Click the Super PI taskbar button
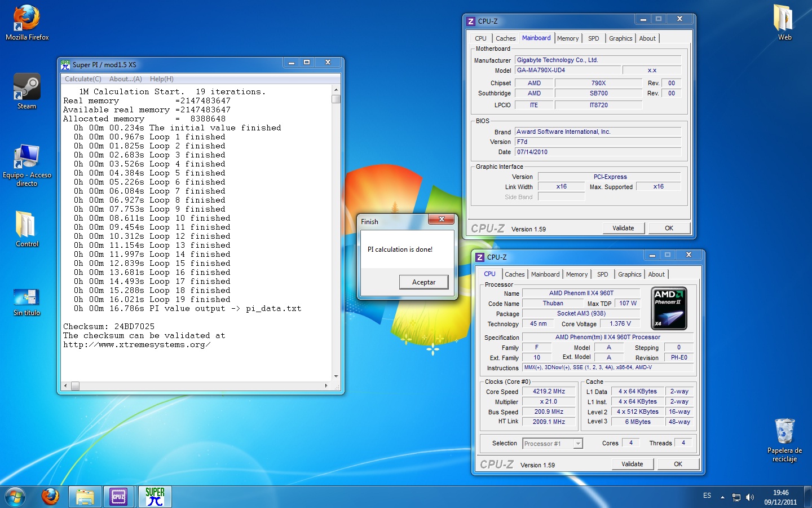The height and width of the screenshot is (508, 812). [155, 497]
